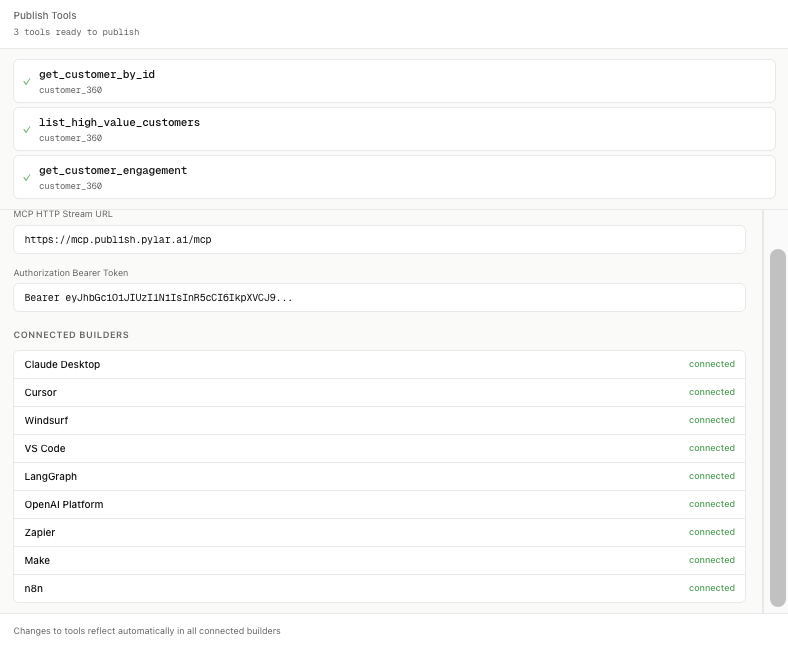This screenshot has height=646, width=788.
Task: Select the Claude Desktop builder row
Action: click(379, 365)
